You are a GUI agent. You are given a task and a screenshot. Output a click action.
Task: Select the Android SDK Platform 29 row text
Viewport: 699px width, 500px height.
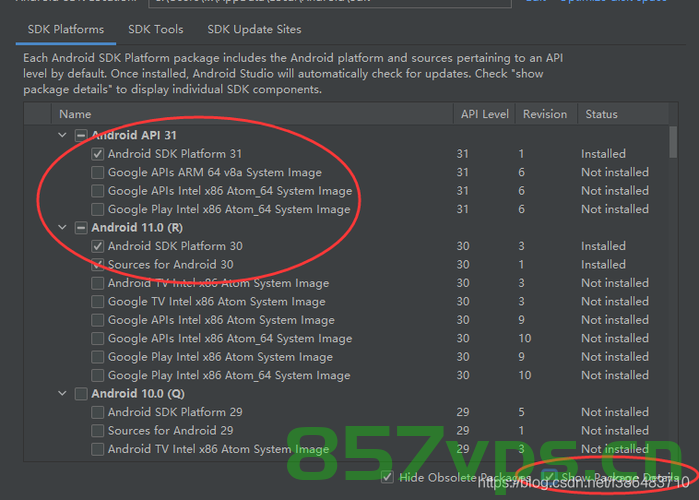175,412
